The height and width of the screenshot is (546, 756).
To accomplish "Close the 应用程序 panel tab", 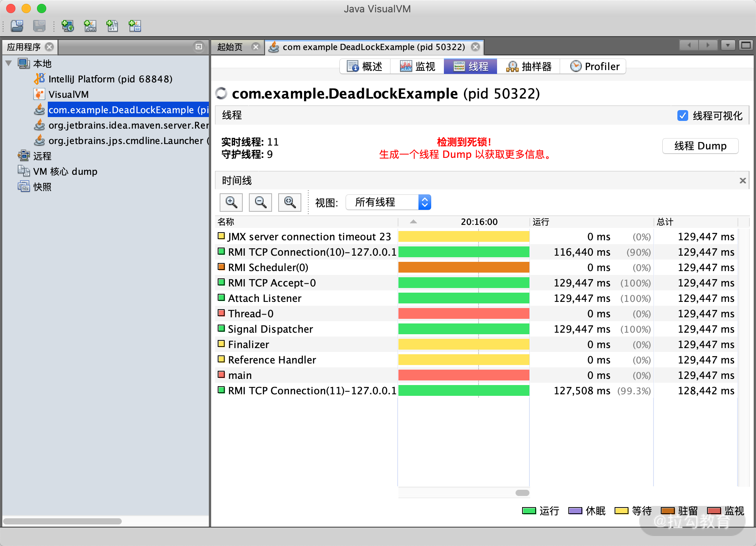I will click(x=49, y=47).
